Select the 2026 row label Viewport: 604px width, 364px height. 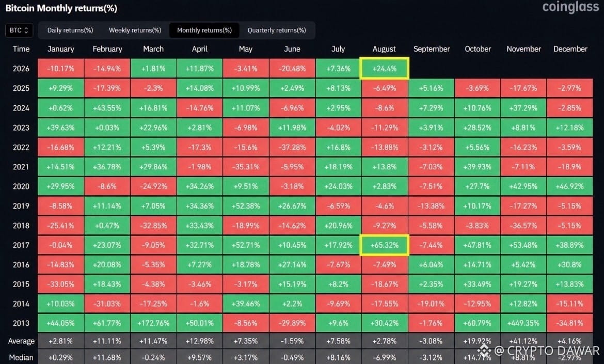coord(21,69)
